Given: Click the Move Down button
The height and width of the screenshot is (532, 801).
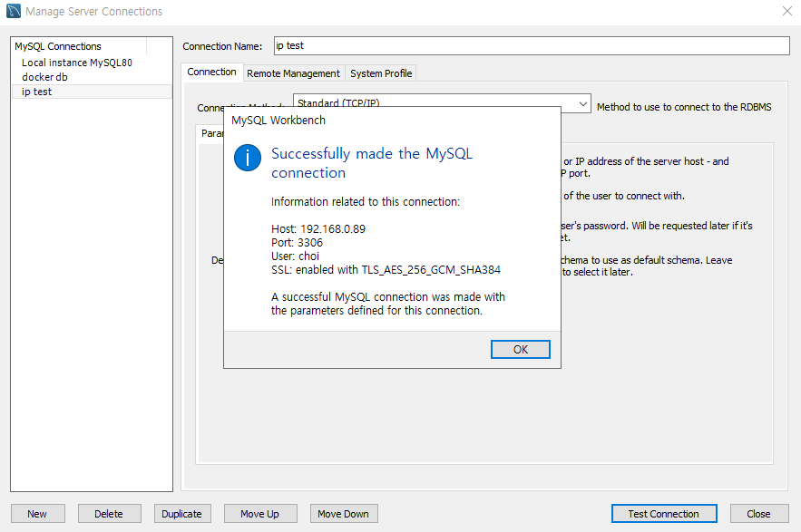Looking at the screenshot, I should [343, 514].
